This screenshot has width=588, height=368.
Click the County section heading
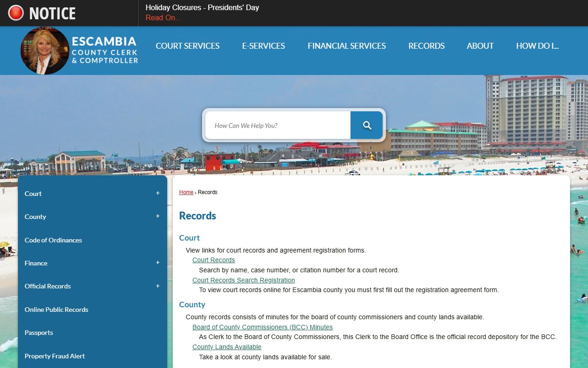[x=192, y=305]
